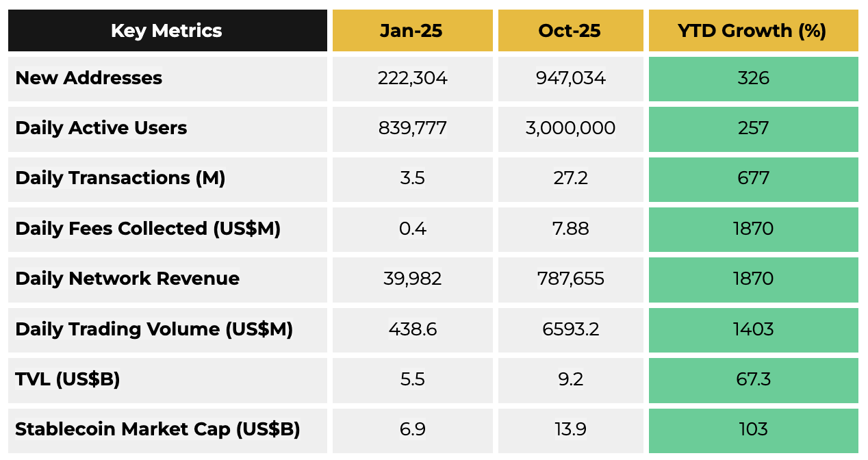Click the 1403 growth percentage cell
This screenshot has height=460, width=868.
(753, 329)
